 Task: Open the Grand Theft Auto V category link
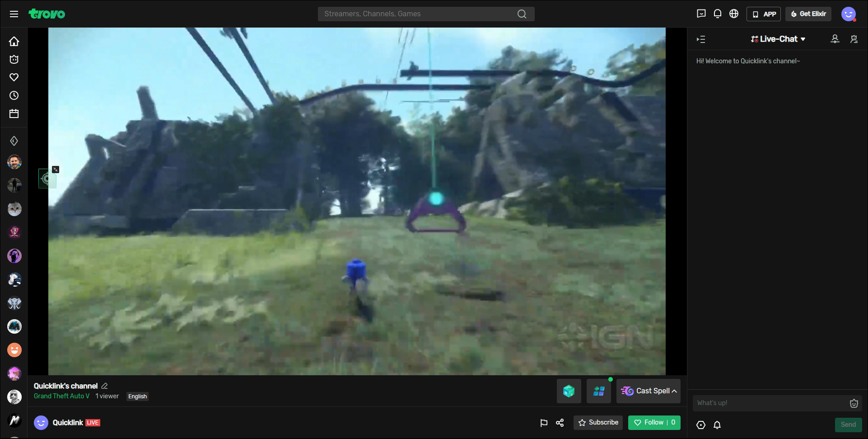click(x=62, y=396)
